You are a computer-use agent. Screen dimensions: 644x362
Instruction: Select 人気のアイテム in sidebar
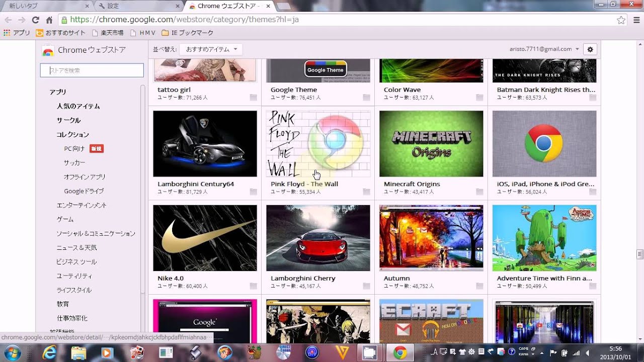pyautogui.click(x=78, y=106)
